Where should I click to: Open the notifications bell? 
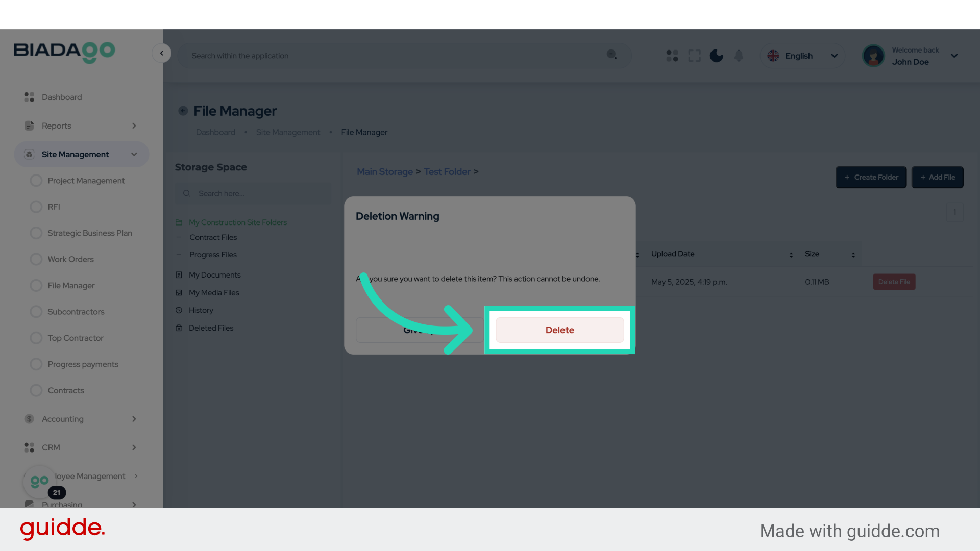(x=739, y=56)
